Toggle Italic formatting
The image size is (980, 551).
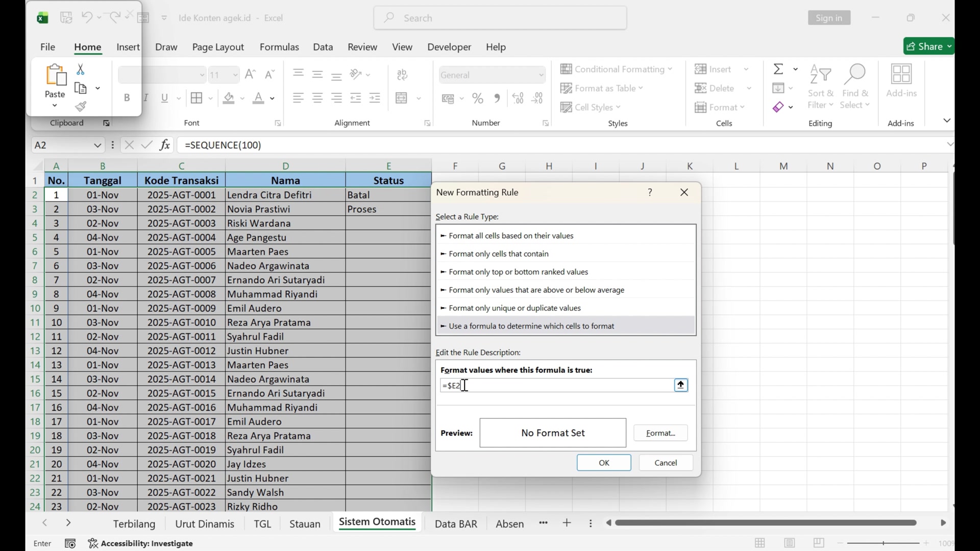click(x=146, y=98)
